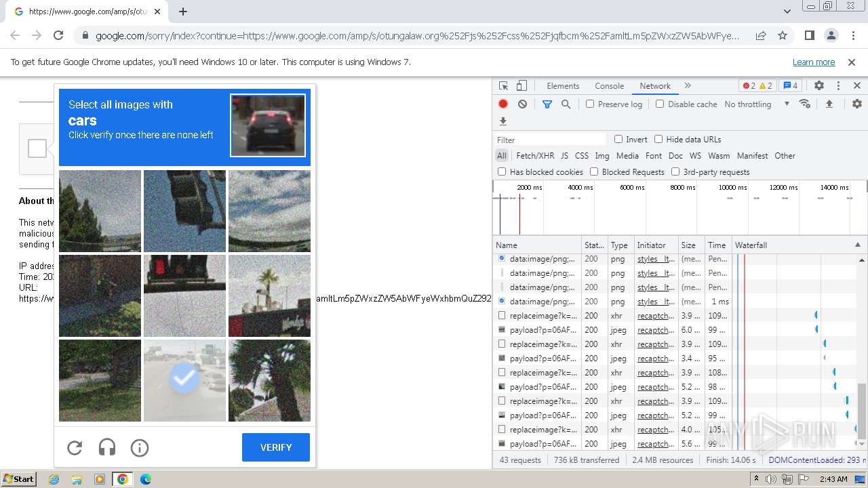The height and width of the screenshot is (488, 868).
Task: Get an audio CAPTCHA challenge
Action: coord(107,447)
